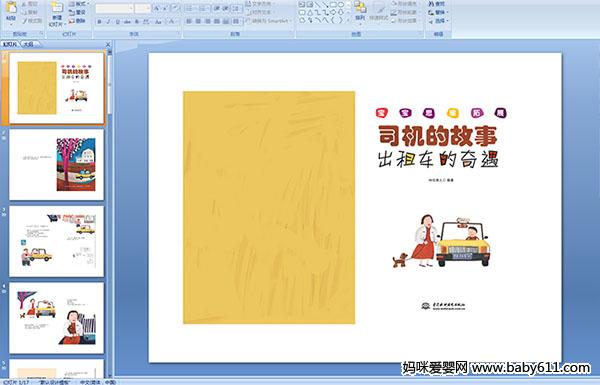600x385 pixels.
Task: Toggle Underline formatting
Action: point(118,22)
